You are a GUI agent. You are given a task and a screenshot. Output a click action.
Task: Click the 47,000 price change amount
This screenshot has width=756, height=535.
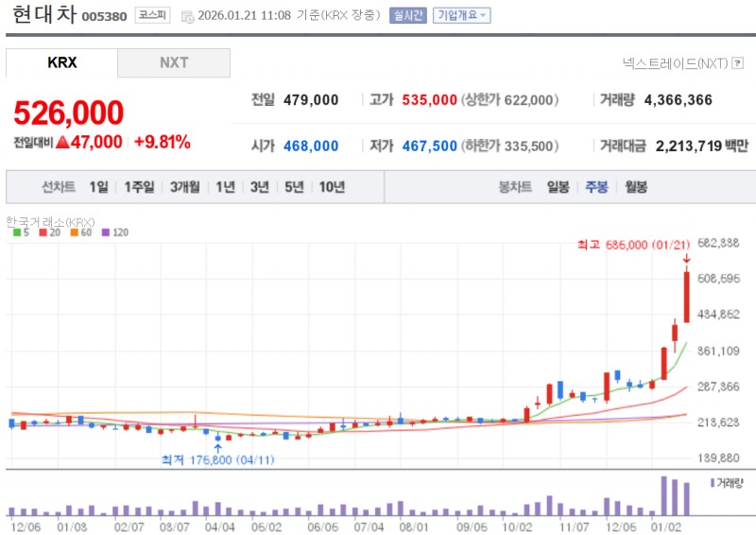tap(96, 142)
